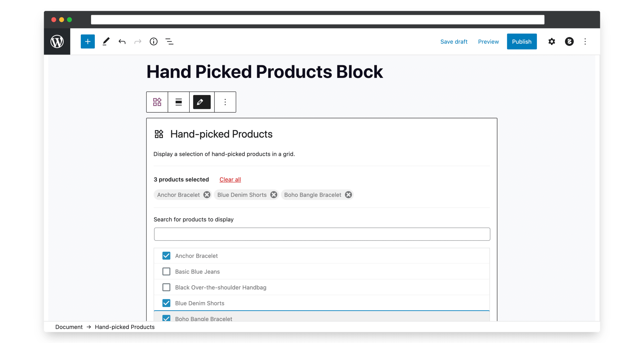Open the block inserter plus button
This screenshot has height=343, width=644.
[88, 41]
